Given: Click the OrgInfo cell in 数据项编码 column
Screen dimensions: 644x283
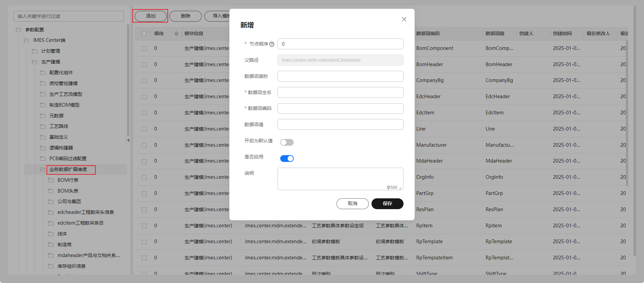Looking at the screenshot, I should point(425,177).
